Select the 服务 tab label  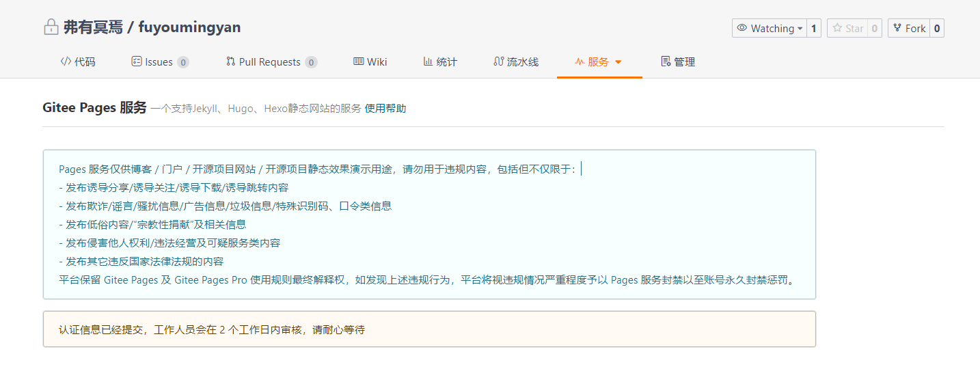pyautogui.click(x=598, y=61)
